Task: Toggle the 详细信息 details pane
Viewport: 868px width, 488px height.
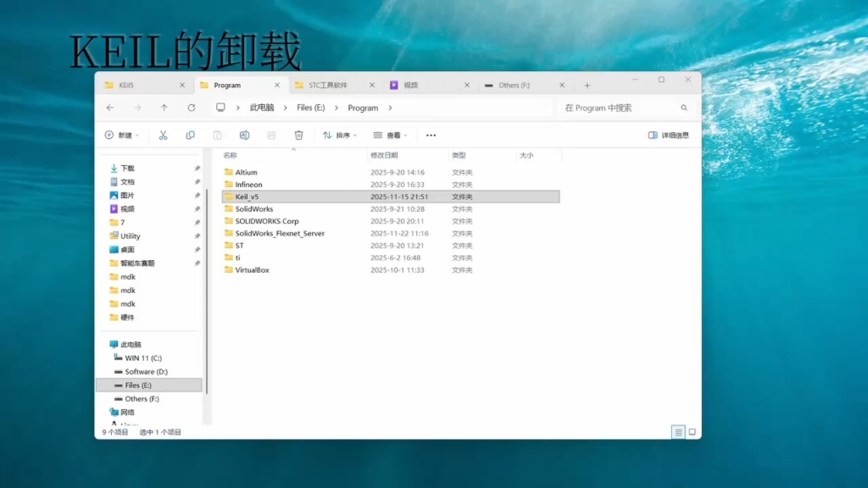Action: pos(670,136)
